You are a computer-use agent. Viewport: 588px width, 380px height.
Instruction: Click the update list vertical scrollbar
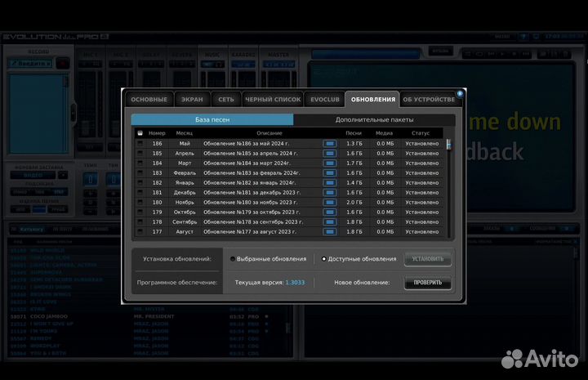pos(448,188)
